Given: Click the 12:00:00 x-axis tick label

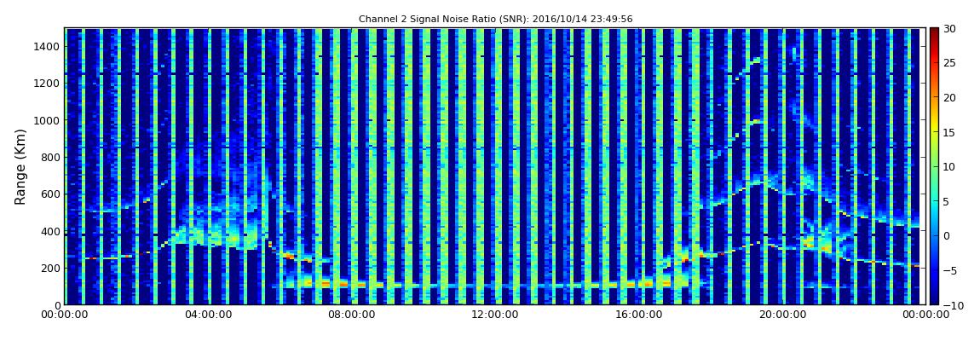Looking at the screenshot, I should coord(493,315).
